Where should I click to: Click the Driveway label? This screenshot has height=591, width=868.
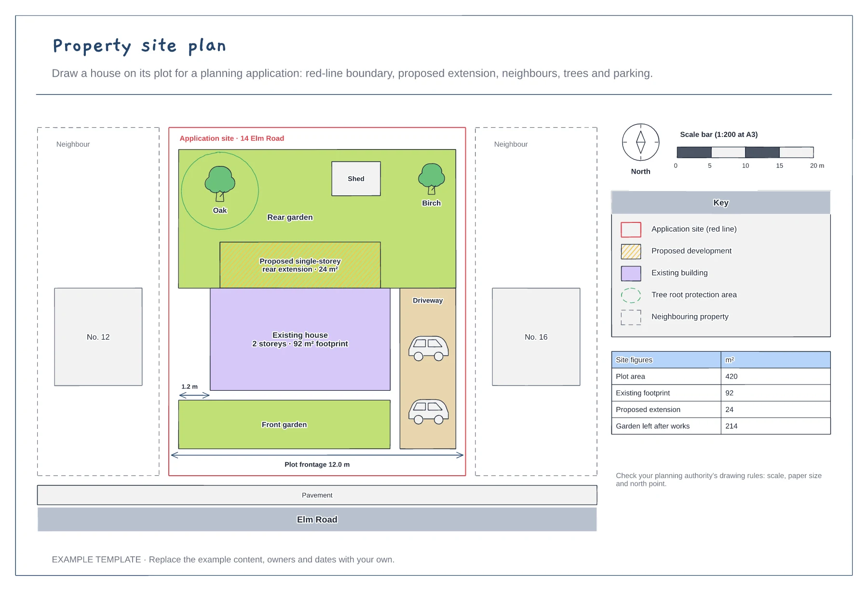click(x=428, y=300)
